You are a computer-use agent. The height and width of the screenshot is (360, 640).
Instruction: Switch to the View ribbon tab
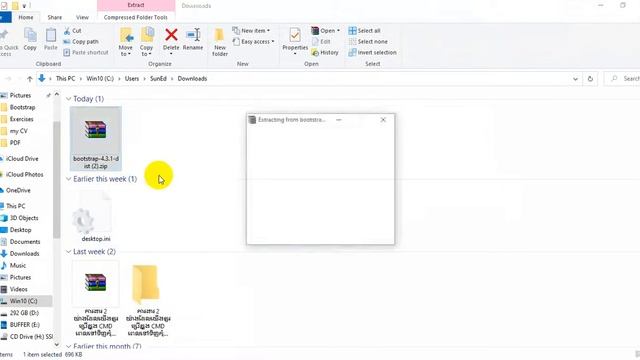tap(82, 18)
